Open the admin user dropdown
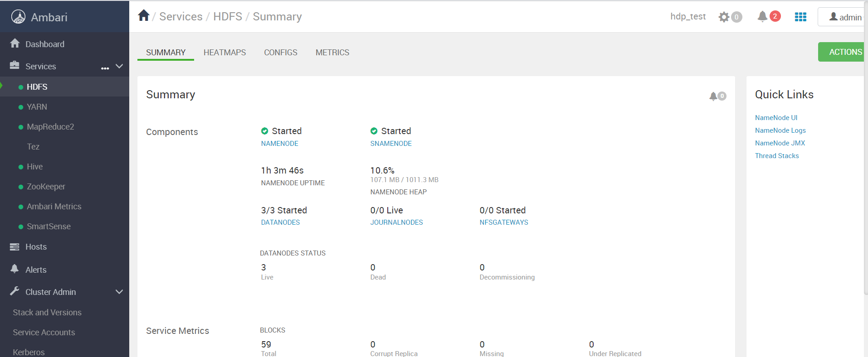Screen dimensions: 868x357 click(x=842, y=17)
